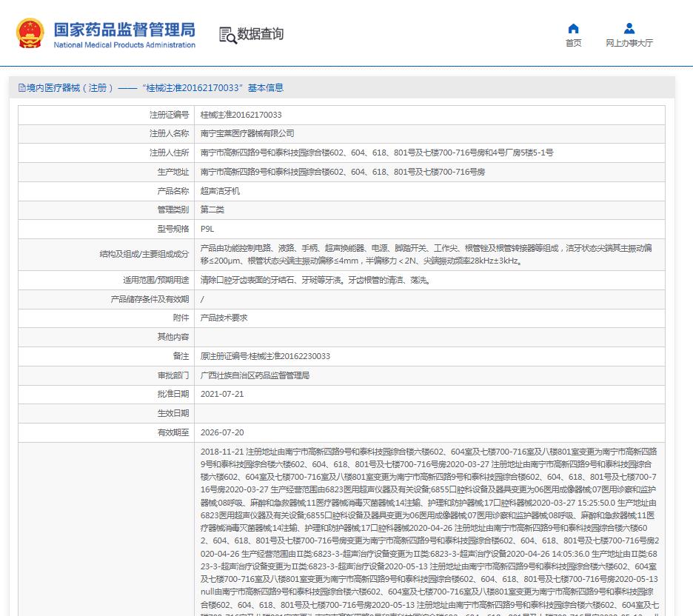Image resolution: width=693 pixels, height=616 pixels.
Task: Click the 注册人名称 row label
Action: [169, 133]
